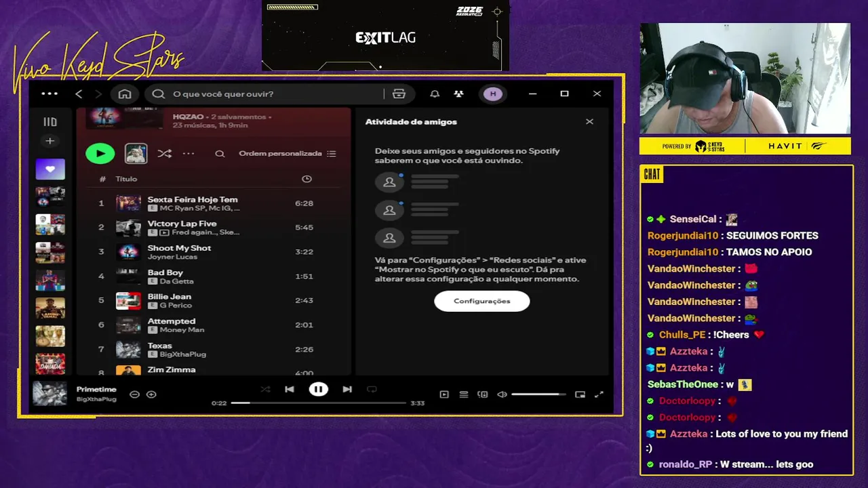Open artist link 'G Perico'
This screenshot has width=868, height=488.
[176, 306]
